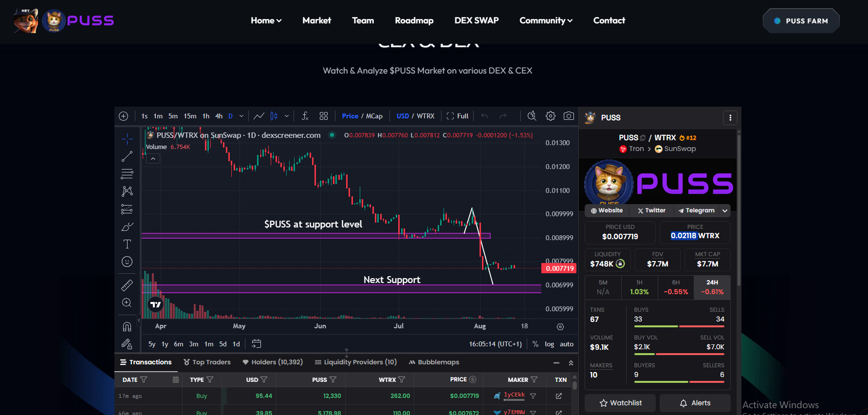This screenshot has height=415, width=868.
Task: Open external transaction link for 1yCEkk row
Action: pyautogui.click(x=559, y=396)
